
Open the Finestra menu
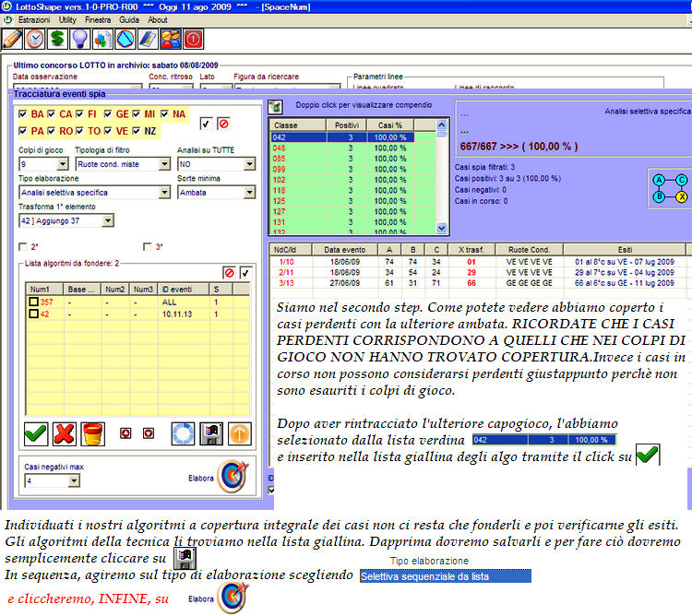point(98,20)
